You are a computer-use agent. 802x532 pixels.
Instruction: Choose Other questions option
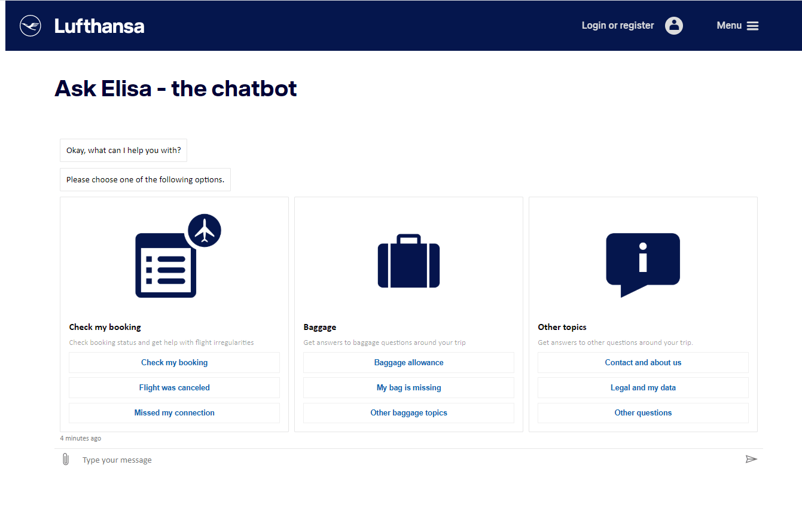[644, 412]
